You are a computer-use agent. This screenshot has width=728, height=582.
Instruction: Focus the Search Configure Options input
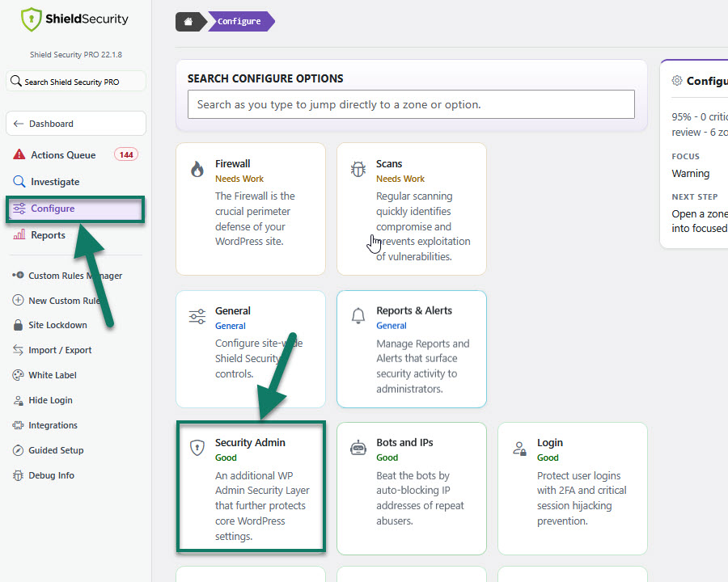click(411, 104)
